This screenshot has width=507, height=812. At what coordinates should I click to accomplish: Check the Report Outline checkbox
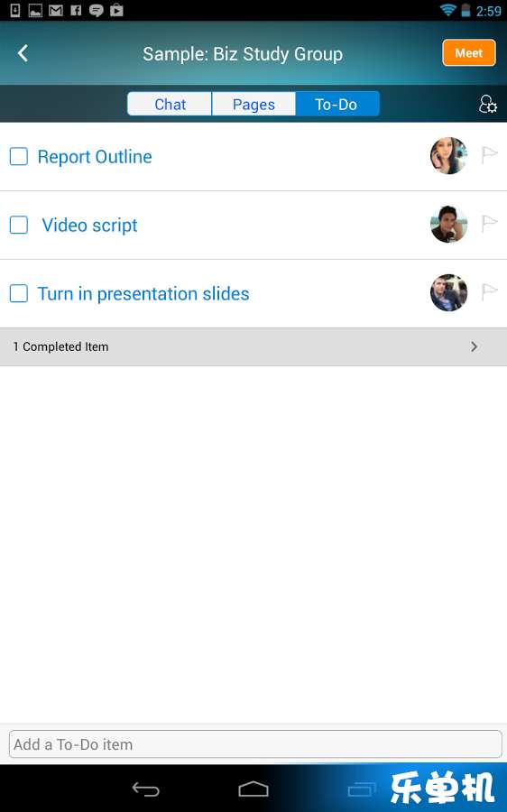coord(19,156)
